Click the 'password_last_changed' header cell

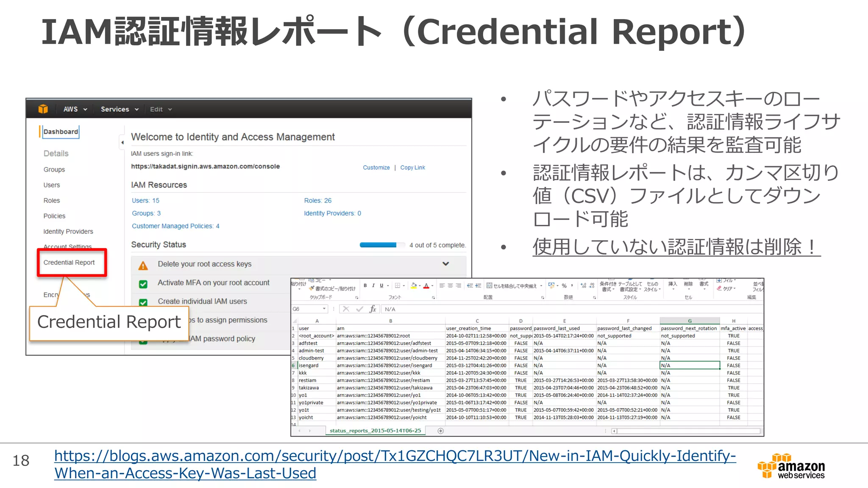pos(628,328)
